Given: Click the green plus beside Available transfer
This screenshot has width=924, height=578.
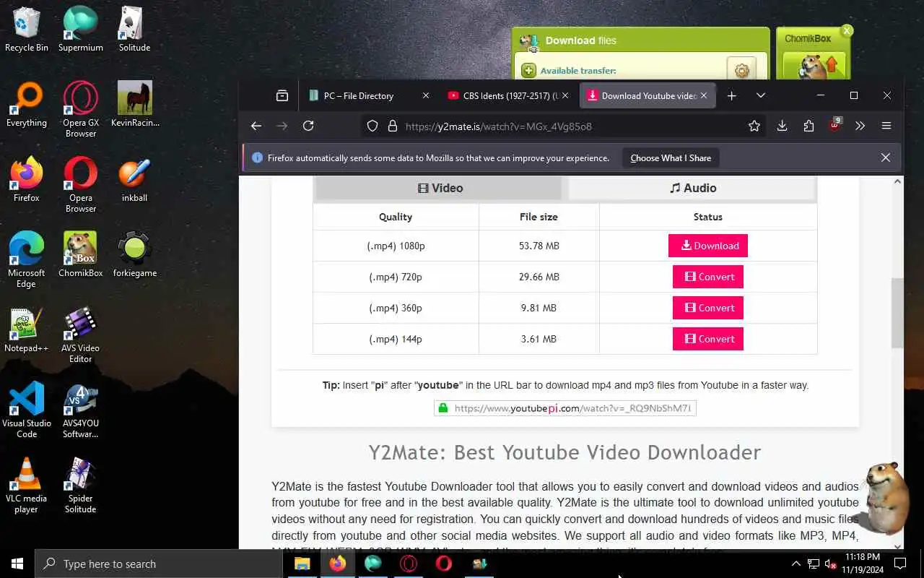Looking at the screenshot, I should tap(528, 70).
